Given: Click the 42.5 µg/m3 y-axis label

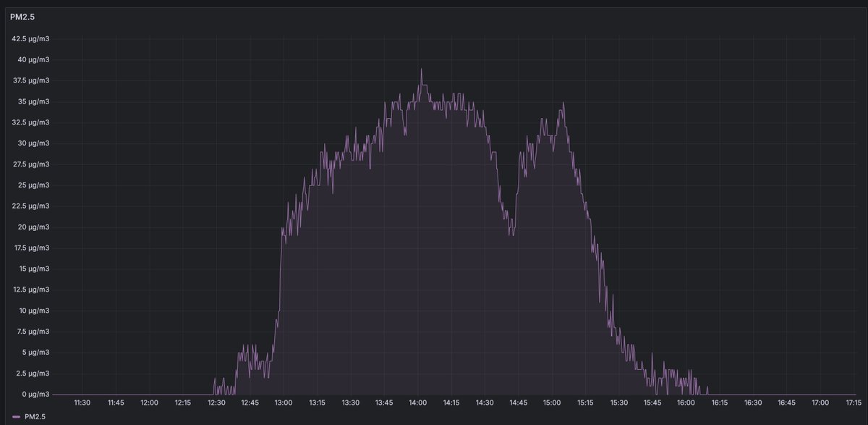Looking at the screenshot, I should point(30,38).
